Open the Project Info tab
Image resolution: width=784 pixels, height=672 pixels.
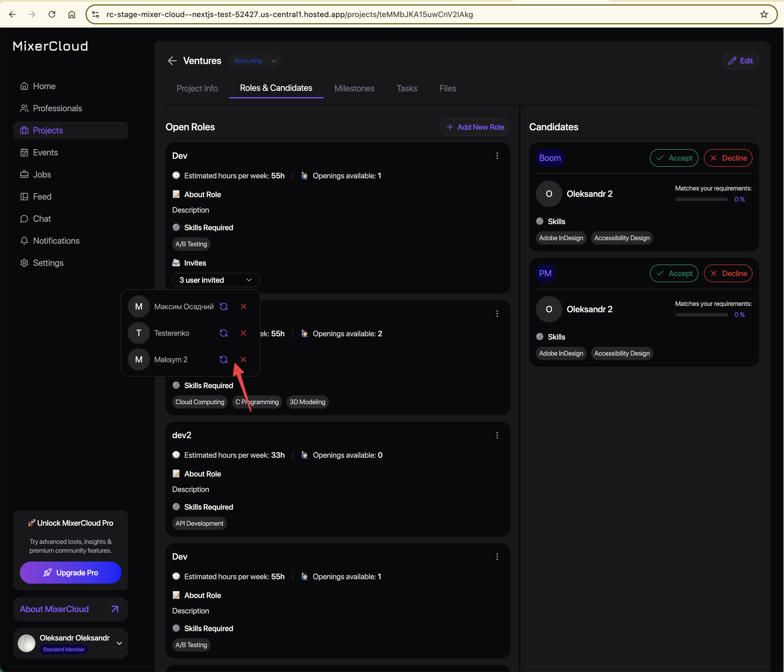click(197, 89)
